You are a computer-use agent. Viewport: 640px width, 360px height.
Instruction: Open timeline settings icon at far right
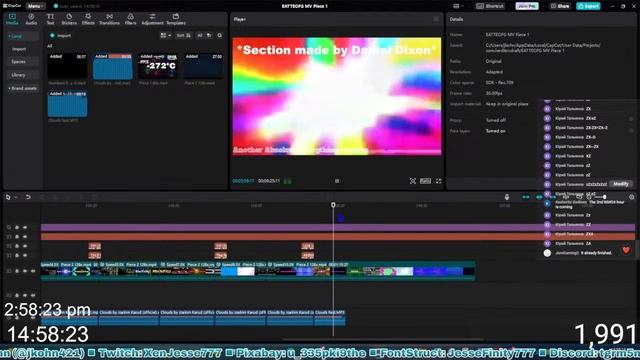point(631,197)
